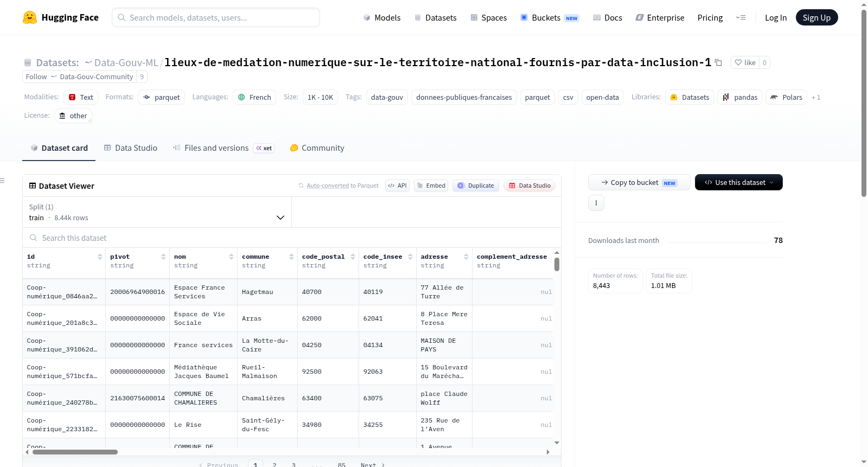
Task: Copy the dataset name with the copy icon
Action: coord(718,62)
